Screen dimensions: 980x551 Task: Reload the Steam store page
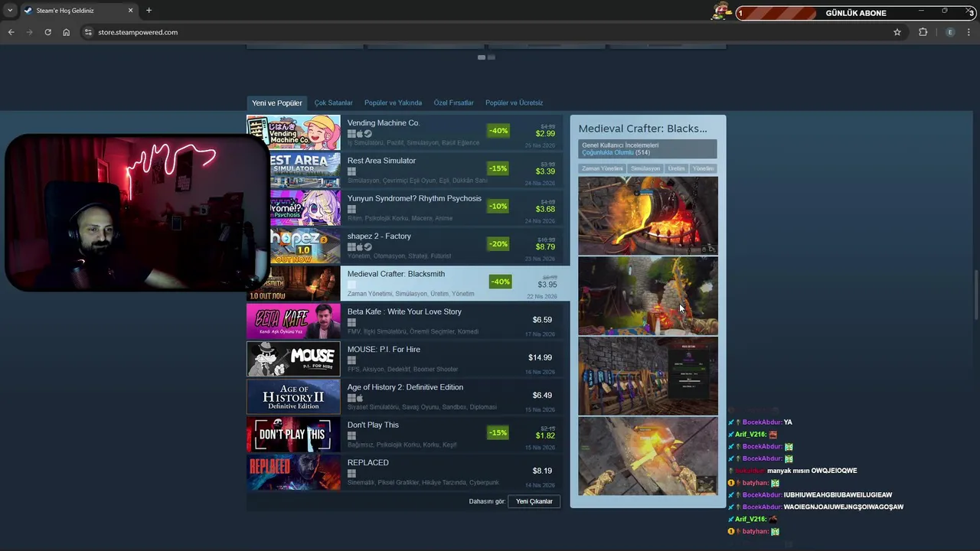tap(47, 32)
